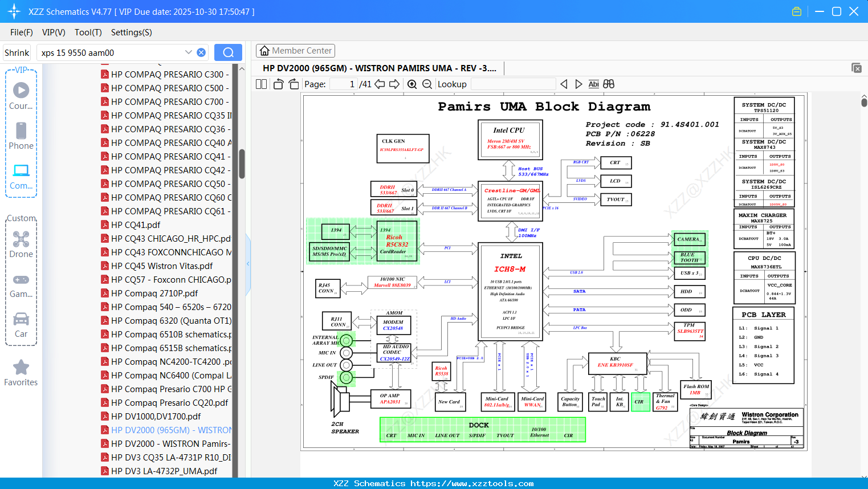Open HP CQ57 - Foxconn CHICAGO file

(166, 279)
